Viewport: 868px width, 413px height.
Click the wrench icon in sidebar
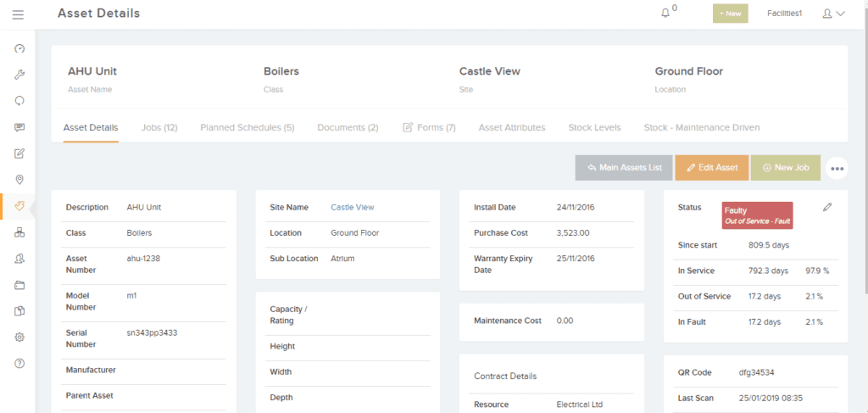coord(19,75)
